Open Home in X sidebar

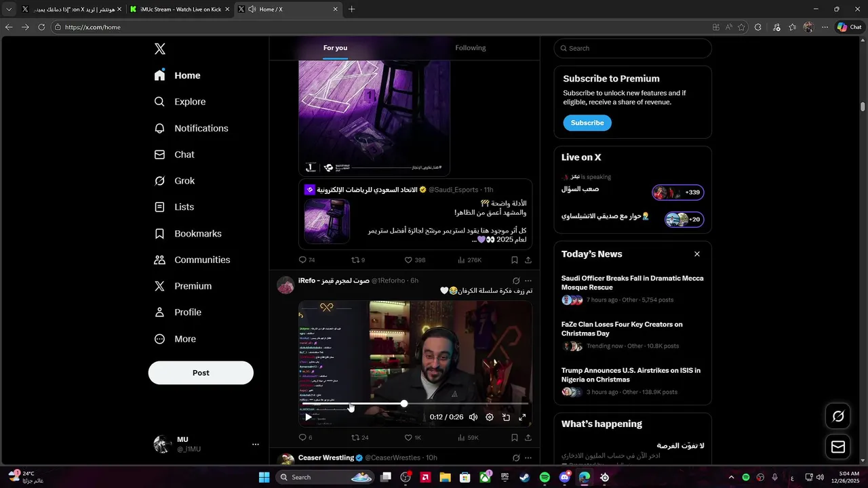point(178,75)
